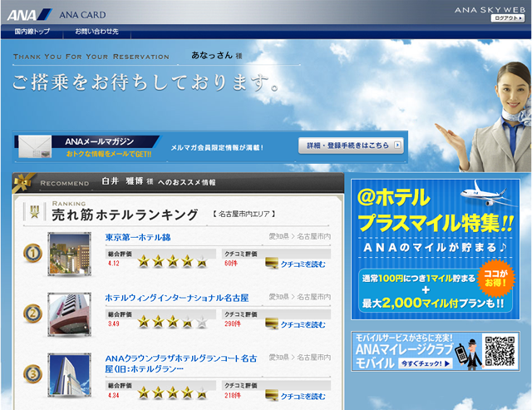The height and width of the screenshot is (410, 532).
Task: Open the ANA CARD link
Action: (82, 15)
